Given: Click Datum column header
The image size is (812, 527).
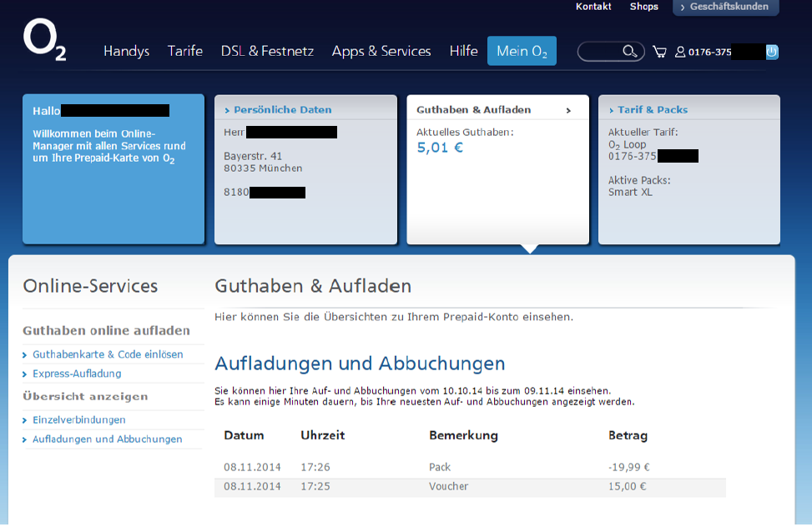Looking at the screenshot, I should [x=244, y=435].
